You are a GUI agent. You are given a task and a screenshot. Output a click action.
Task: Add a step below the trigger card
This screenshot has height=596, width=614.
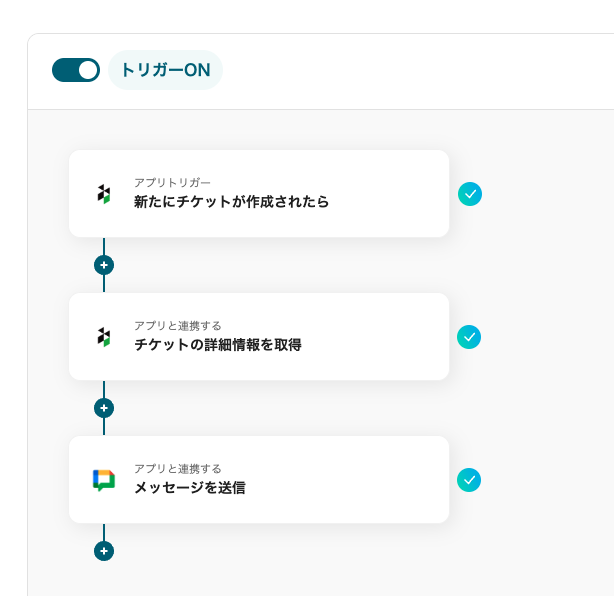click(104, 265)
